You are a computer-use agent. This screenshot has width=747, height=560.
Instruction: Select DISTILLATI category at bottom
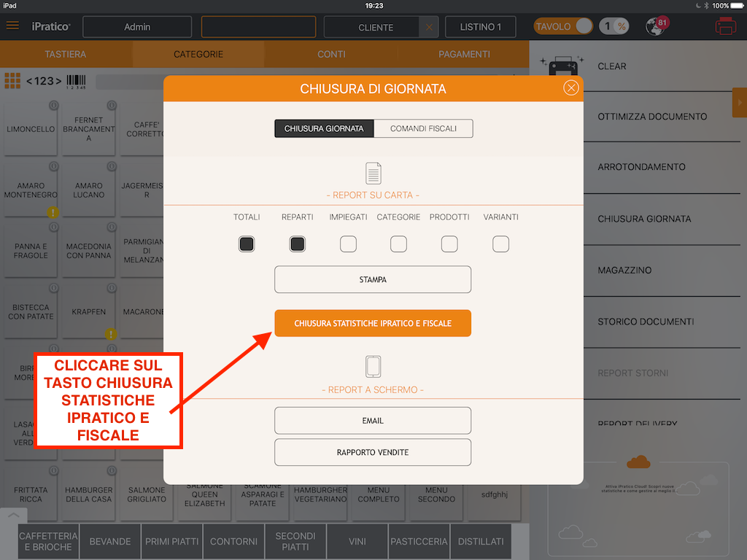[x=481, y=542]
